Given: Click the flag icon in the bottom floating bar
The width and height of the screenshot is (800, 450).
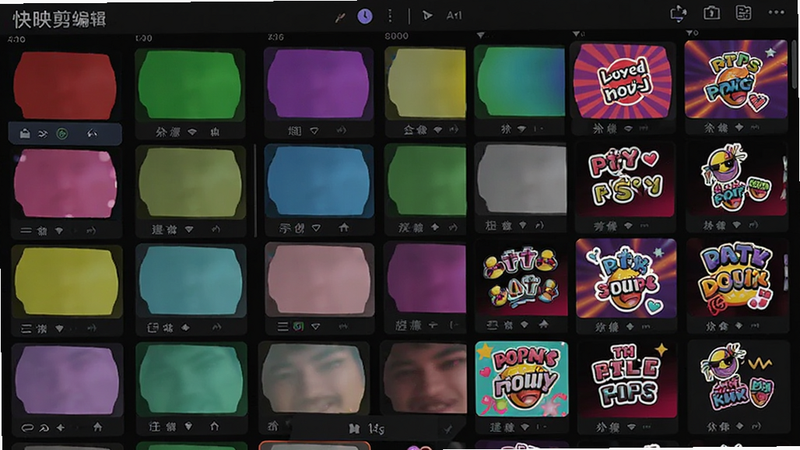Looking at the screenshot, I should point(354,429).
